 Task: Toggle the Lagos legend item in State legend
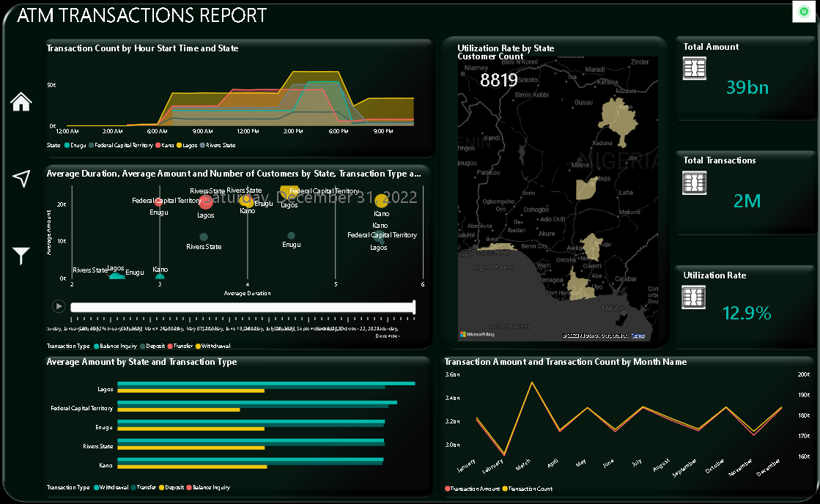(189, 146)
